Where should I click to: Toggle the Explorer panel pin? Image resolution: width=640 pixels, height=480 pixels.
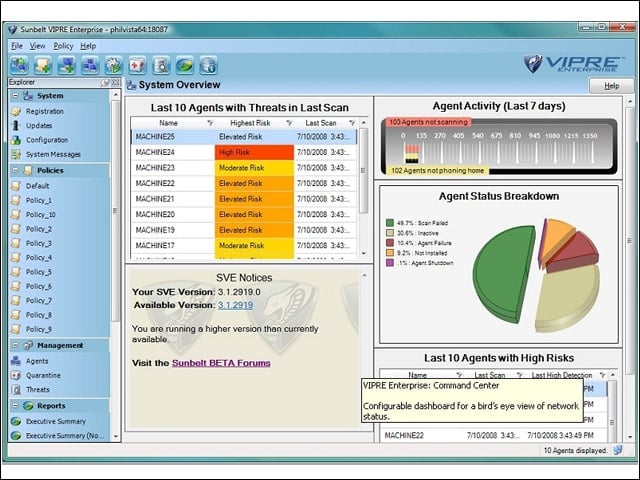(106, 82)
